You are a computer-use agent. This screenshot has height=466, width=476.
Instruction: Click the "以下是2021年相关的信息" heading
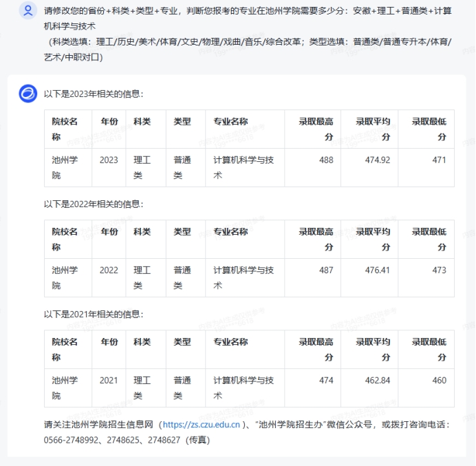[x=94, y=314]
